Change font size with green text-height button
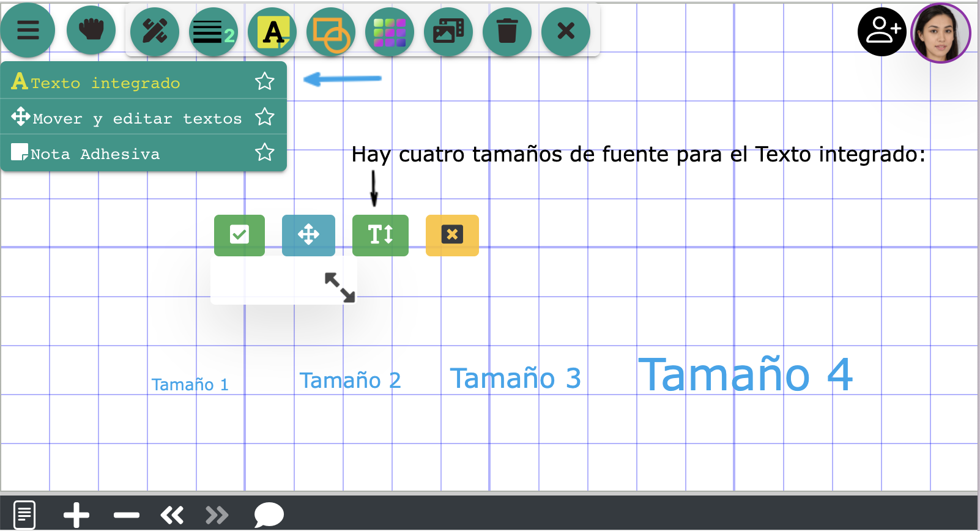The height and width of the screenshot is (531, 980). click(380, 235)
